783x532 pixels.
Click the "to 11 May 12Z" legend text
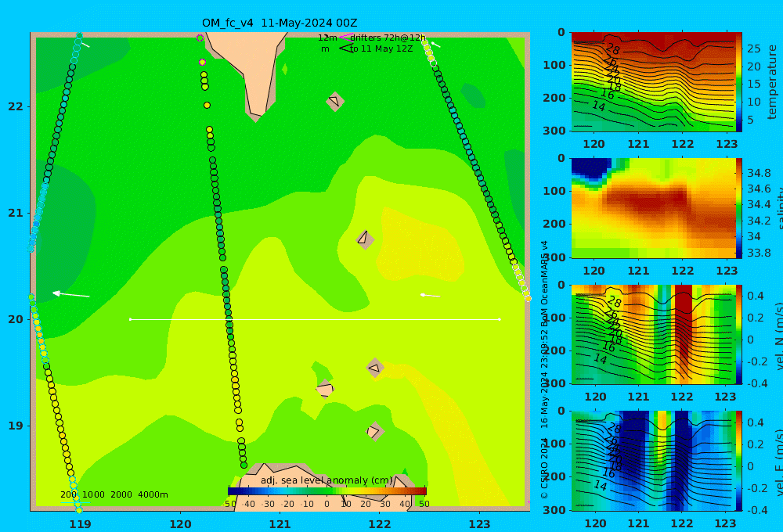coord(381,49)
